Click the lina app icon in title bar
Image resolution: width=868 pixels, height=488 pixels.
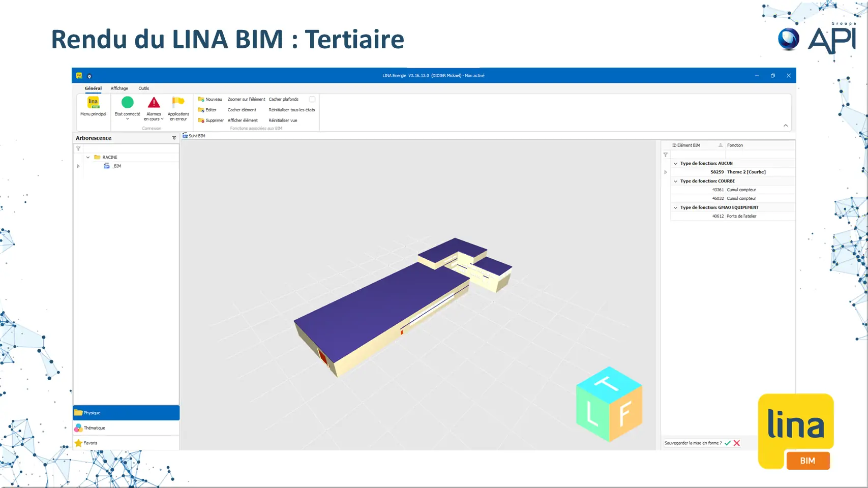pyautogui.click(x=79, y=75)
